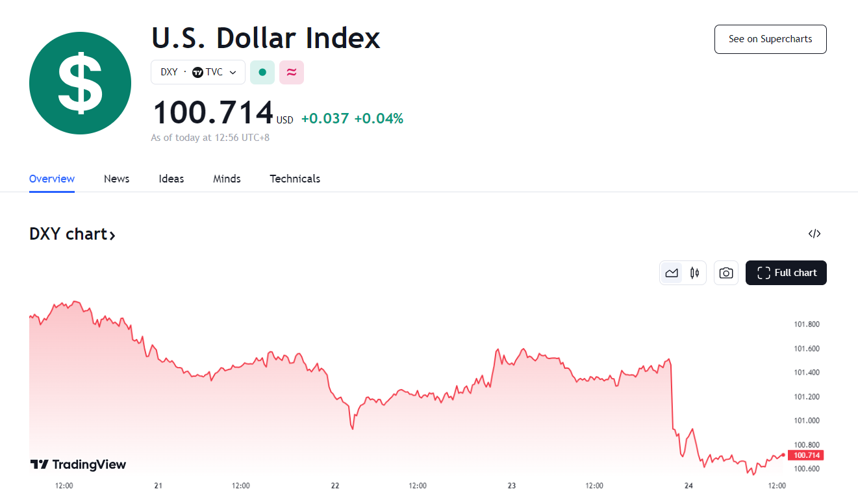Open the Ideas tab
The width and height of the screenshot is (858, 504).
coord(171,179)
